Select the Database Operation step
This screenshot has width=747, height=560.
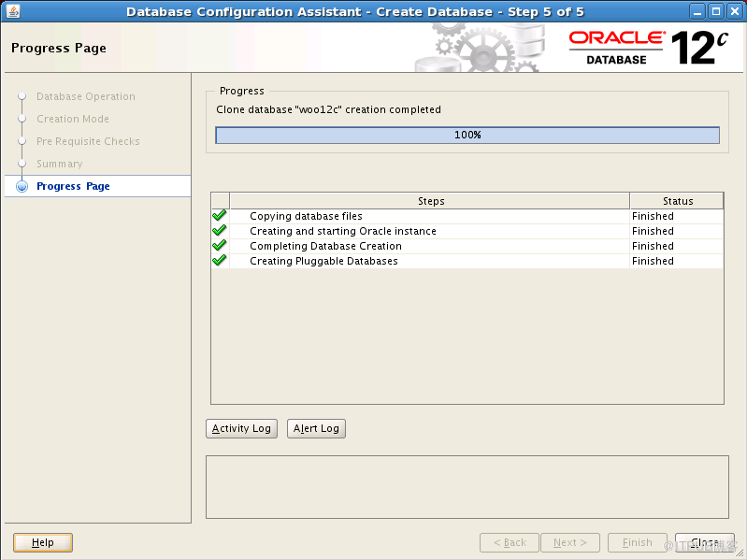point(86,96)
